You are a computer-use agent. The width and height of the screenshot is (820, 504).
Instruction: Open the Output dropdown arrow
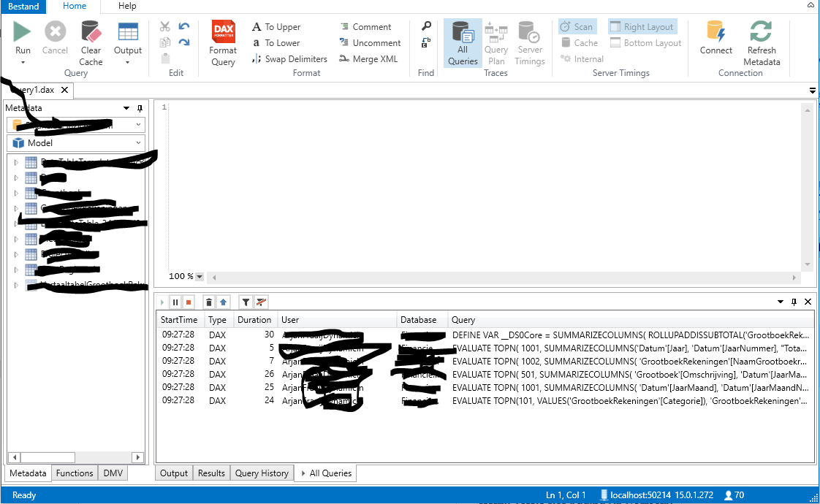click(x=128, y=63)
